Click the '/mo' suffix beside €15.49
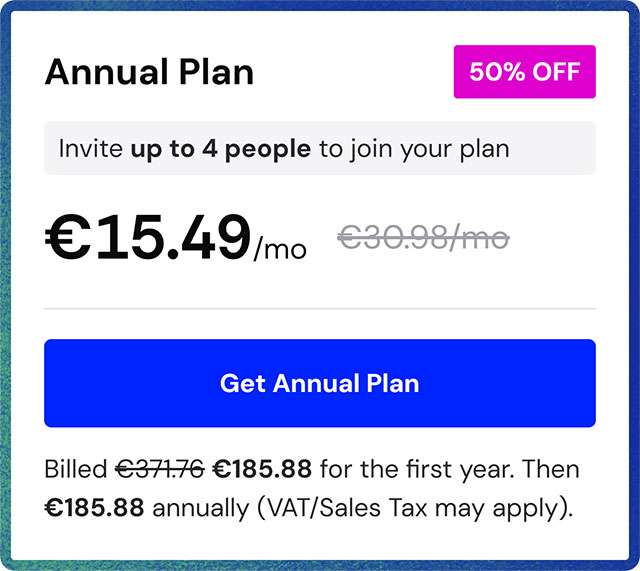640x571 pixels. 280,248
